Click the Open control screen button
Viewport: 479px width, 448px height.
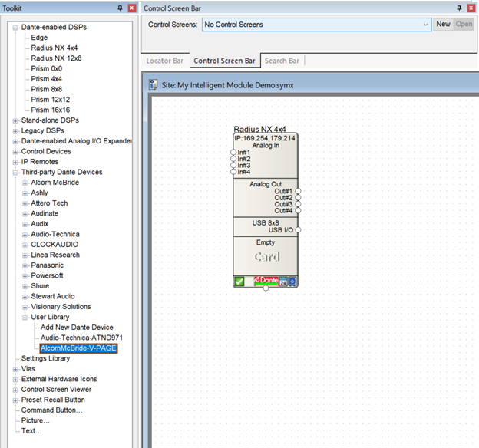tap(464, 24)
